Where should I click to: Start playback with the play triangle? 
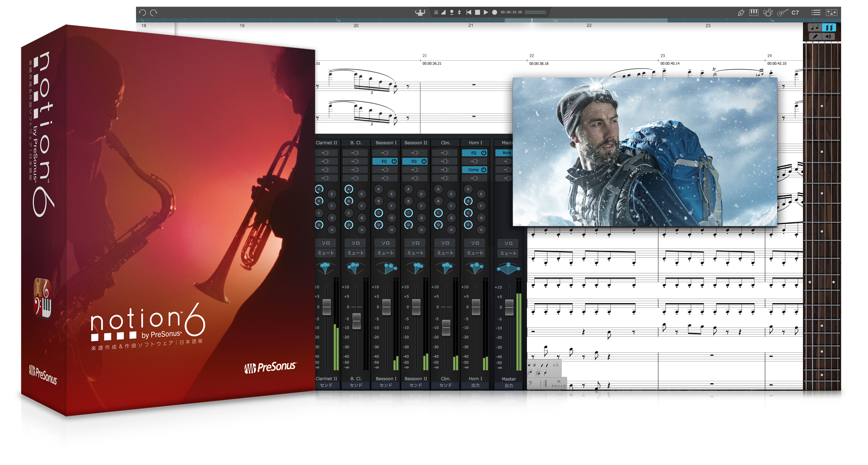click(486, 12)
